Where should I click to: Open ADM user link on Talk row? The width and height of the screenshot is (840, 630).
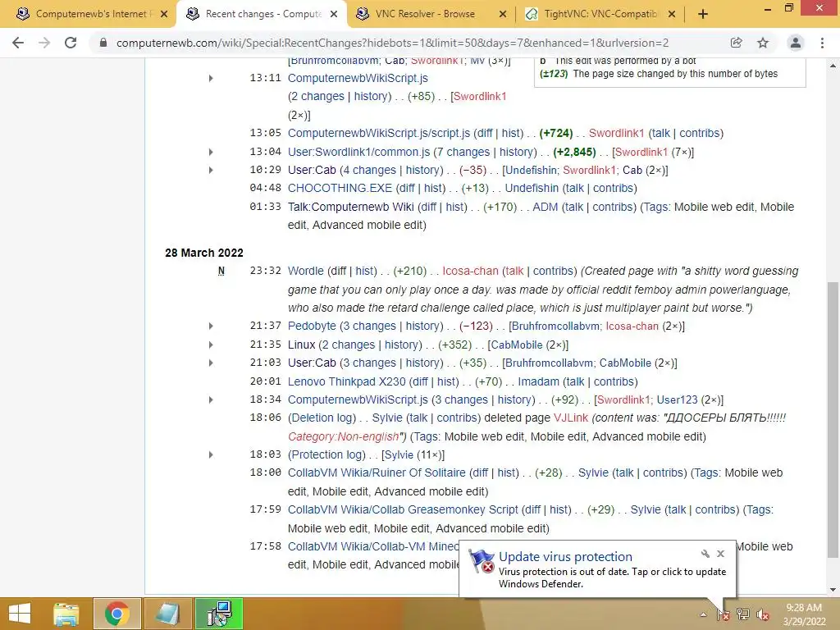pyautogui.click(x=545, y=207)
